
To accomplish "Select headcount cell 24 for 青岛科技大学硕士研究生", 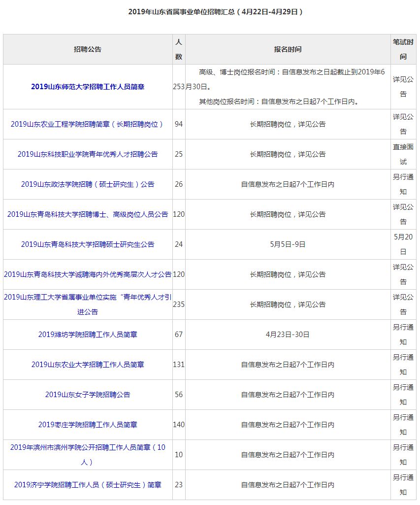I will coord(179,244).
